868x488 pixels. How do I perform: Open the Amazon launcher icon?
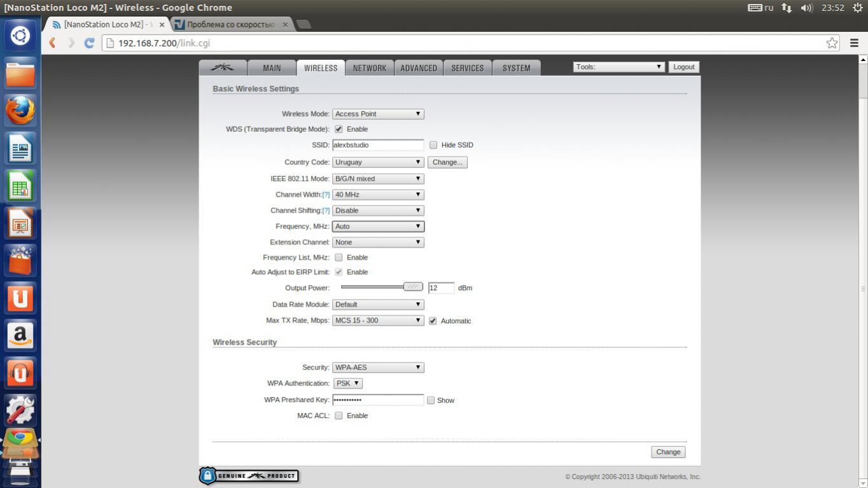pos(20,336)
